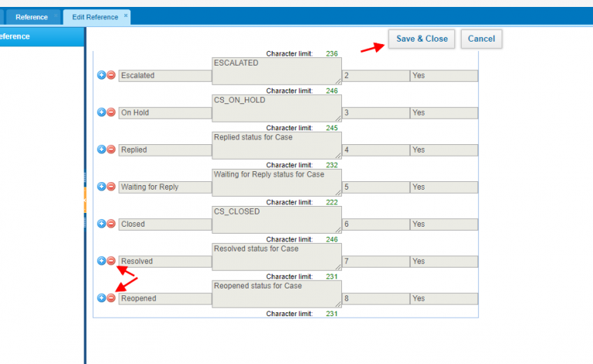Screen dimensions: 593x364
Task: Click the Cancel button
Action: click(x=482, y=39)
